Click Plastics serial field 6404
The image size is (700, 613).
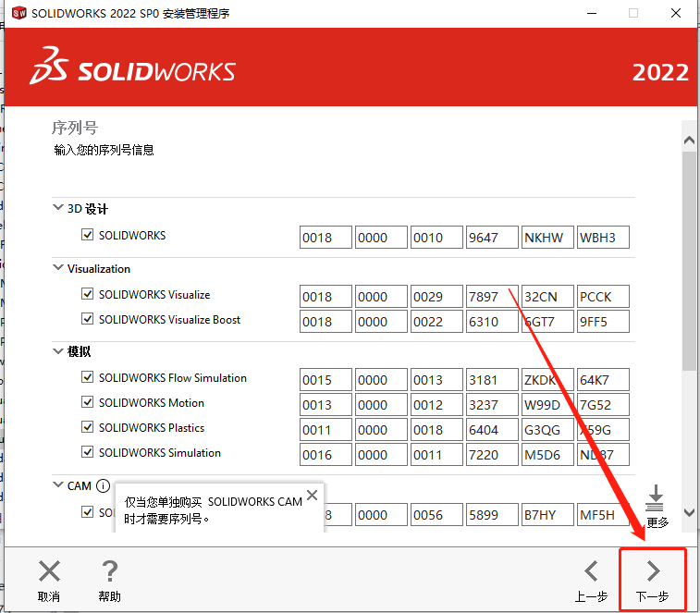pyautogui.click(x=492, y=430)
